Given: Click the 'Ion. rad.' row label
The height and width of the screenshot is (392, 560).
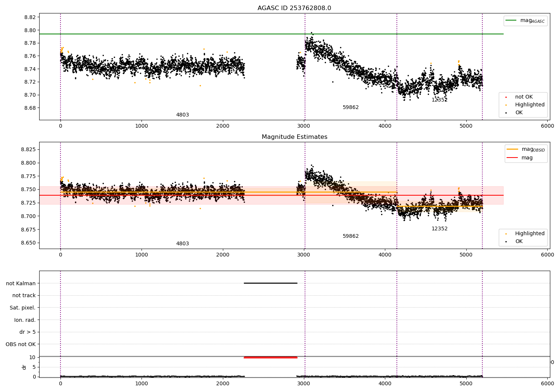Looking at the screenshot, I should 25,320.
